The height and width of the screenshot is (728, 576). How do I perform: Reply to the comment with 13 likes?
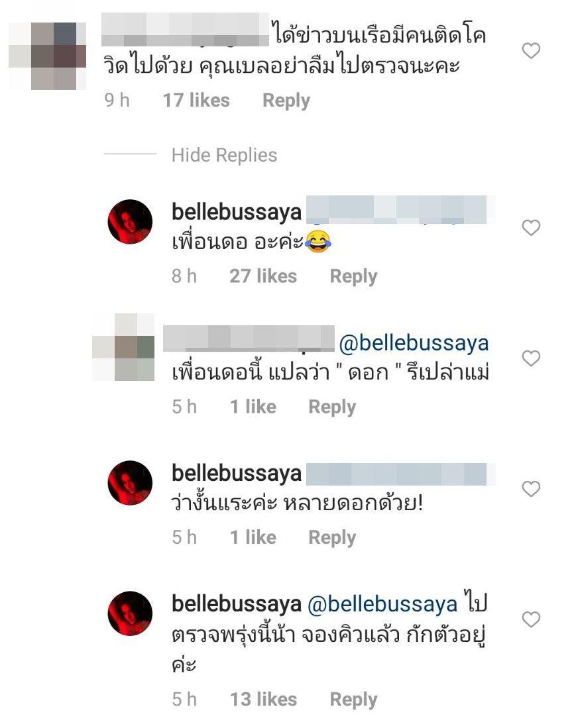point(353,700)
